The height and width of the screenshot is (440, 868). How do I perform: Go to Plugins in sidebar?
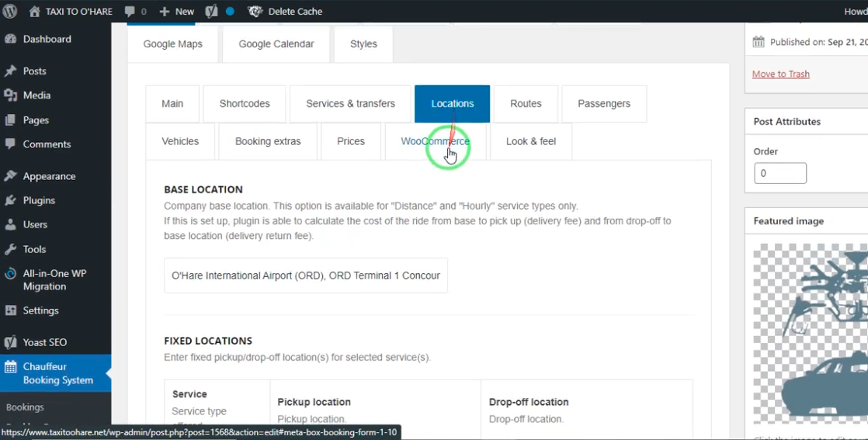click(39, 200)
